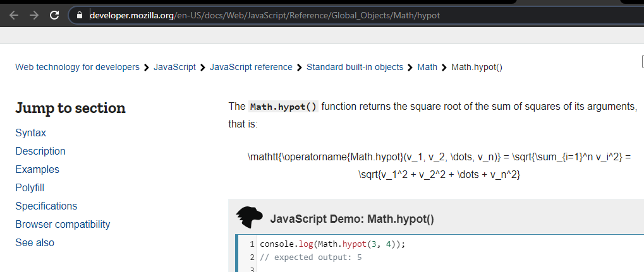Click the \sqrt{v_1^2 + v_2^2 formula line
The height and width of the screenshot is (272, 644).
[440, 175]
